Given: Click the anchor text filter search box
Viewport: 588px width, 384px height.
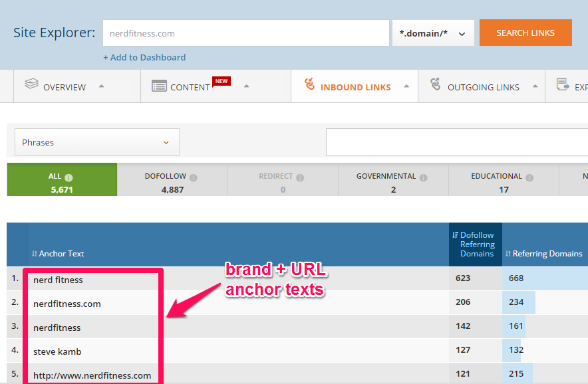Looking at the screenshot, I should pyautogui.click(x=457, y=142).
